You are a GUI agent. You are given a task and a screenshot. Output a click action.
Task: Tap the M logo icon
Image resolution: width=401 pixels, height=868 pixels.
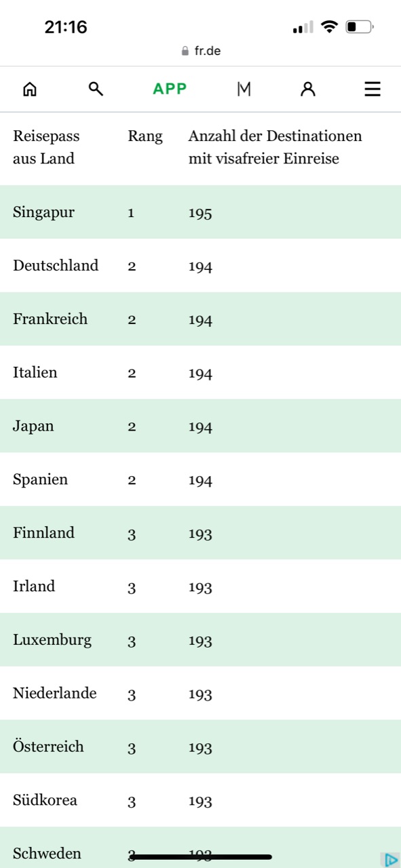pos(244,89)
